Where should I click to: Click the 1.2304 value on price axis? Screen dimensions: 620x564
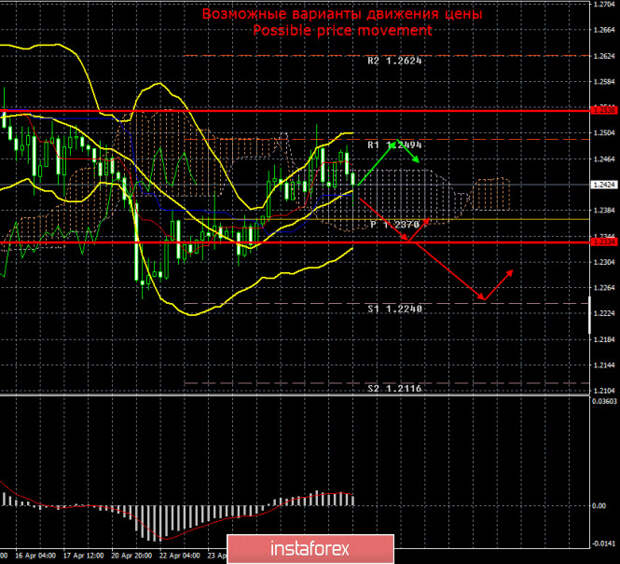click(604, 262)
